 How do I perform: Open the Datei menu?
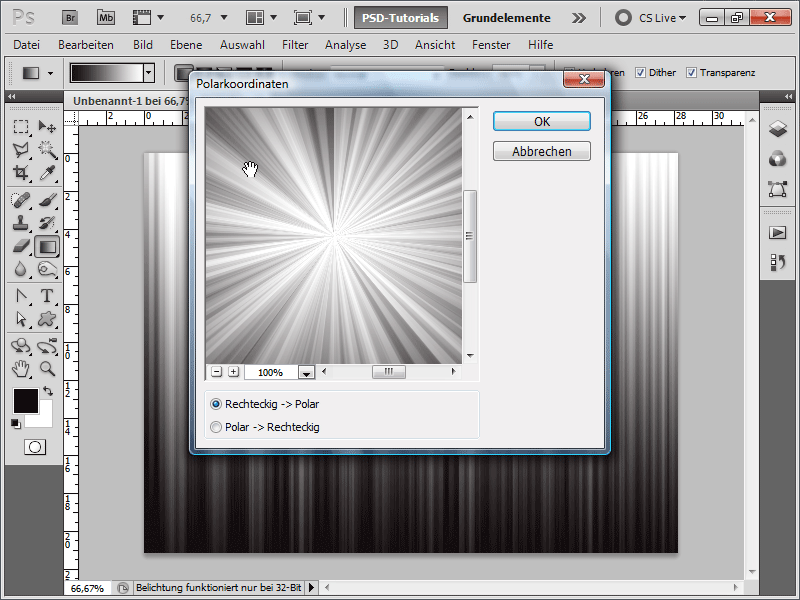pos(27,45)
